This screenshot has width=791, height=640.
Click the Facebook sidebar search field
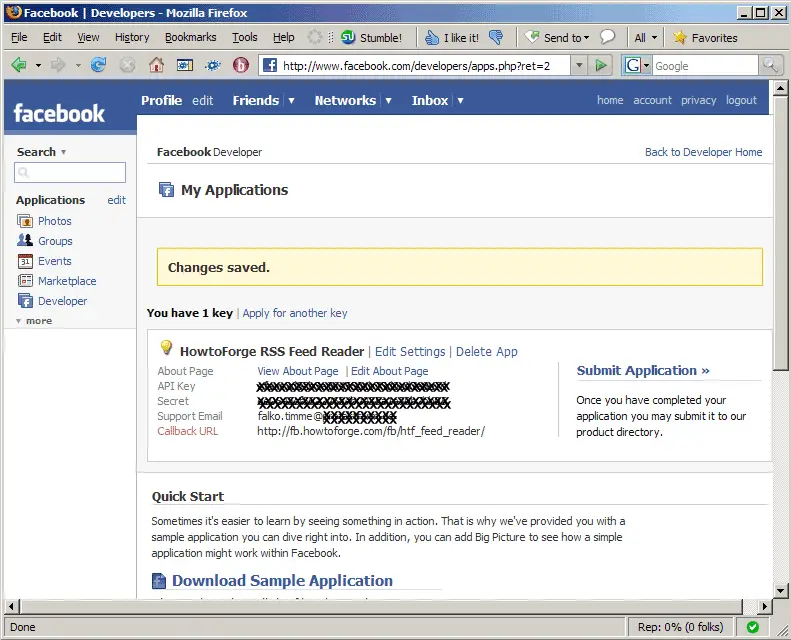[x=70, y=173]
